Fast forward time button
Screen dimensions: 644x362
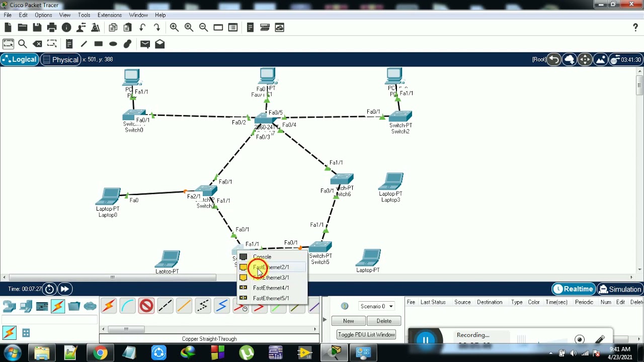(64, 289)
